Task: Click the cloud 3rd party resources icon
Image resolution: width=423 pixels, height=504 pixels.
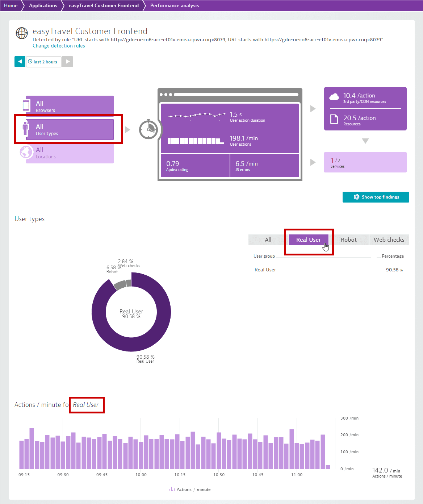Action: tap(334, 97)
